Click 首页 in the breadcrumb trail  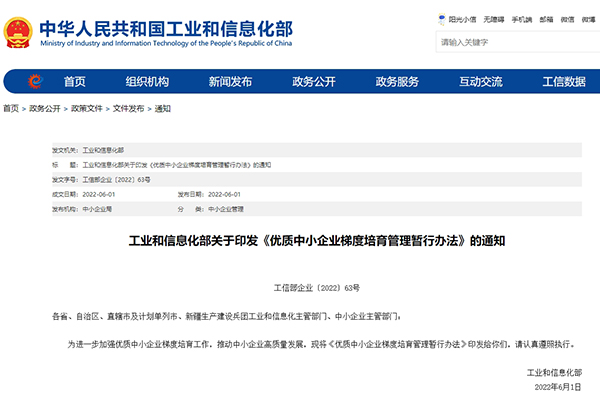coord(10,108)
